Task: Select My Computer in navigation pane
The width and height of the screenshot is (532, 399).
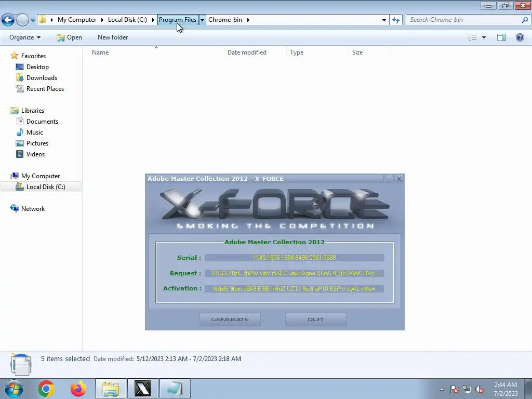Action: pyautogui.click(x=41, y=176)
